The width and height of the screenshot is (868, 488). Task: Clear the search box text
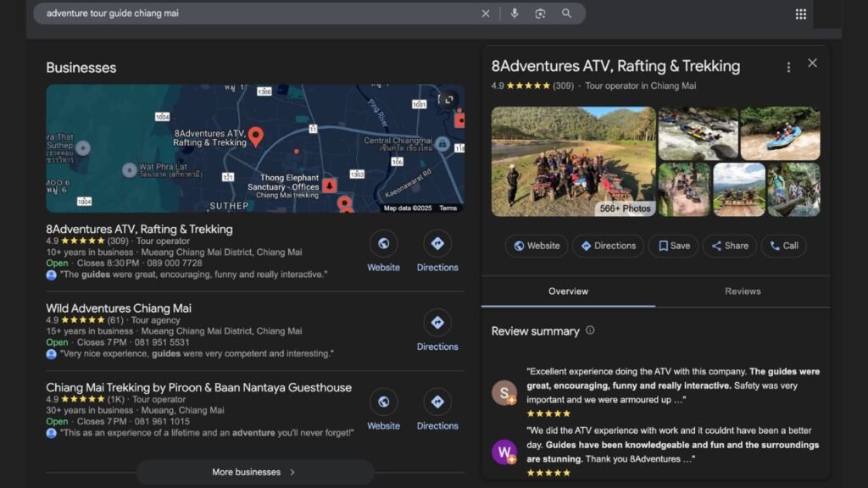click(486, 14)
